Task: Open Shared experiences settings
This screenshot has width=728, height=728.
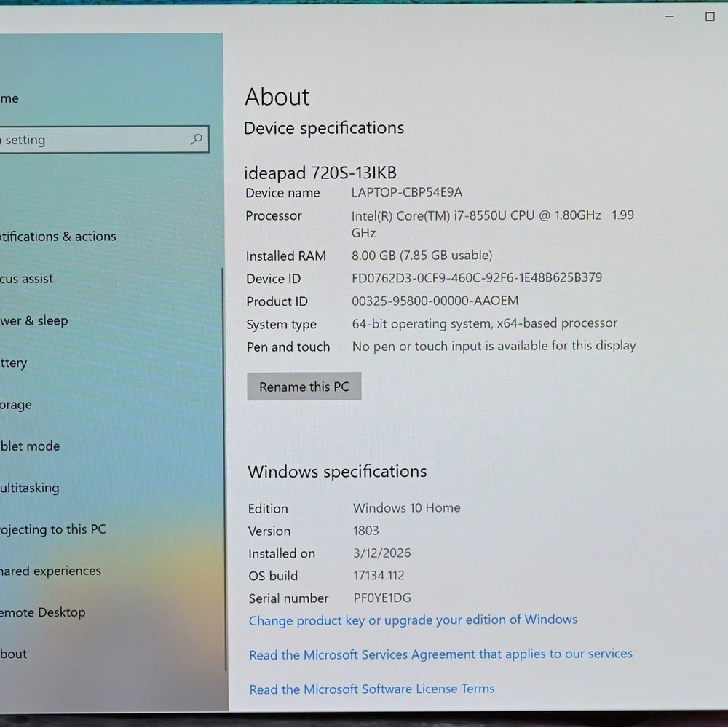Action: point(51,571)
